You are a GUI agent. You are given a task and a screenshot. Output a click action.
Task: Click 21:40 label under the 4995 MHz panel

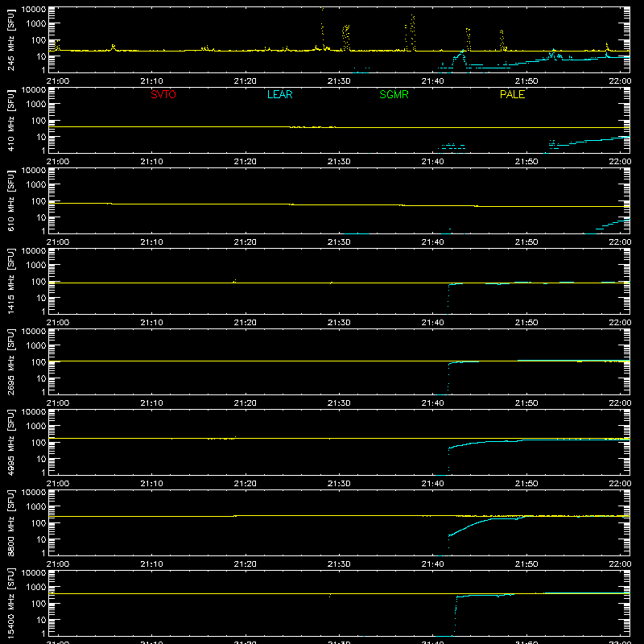(x=432, y=484)
